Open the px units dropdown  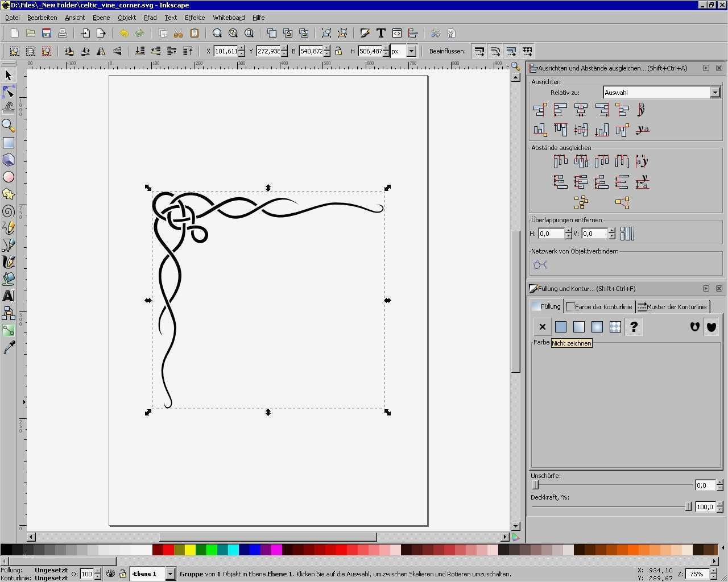coord(411,51)
